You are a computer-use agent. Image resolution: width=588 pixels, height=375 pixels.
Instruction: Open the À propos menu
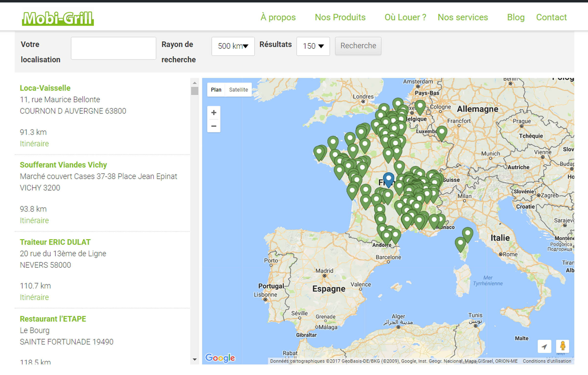[x=278, y=17]
